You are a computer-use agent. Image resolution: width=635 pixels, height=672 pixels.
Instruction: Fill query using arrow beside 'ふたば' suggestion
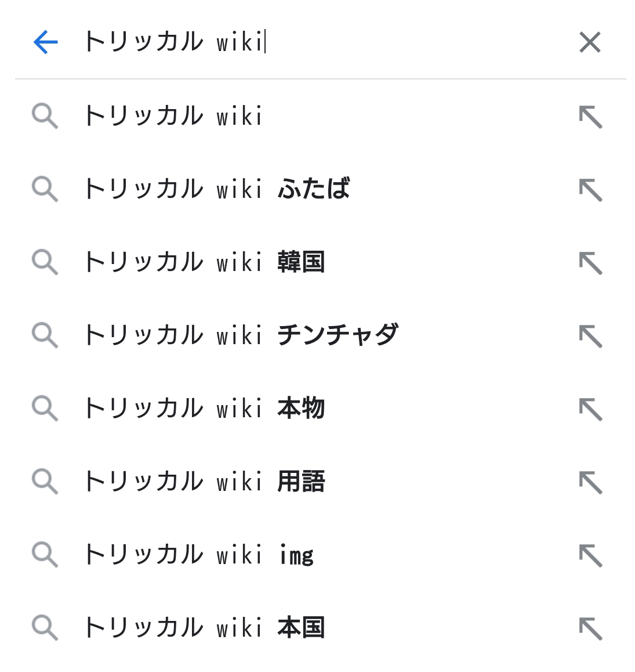pos(590,190)
